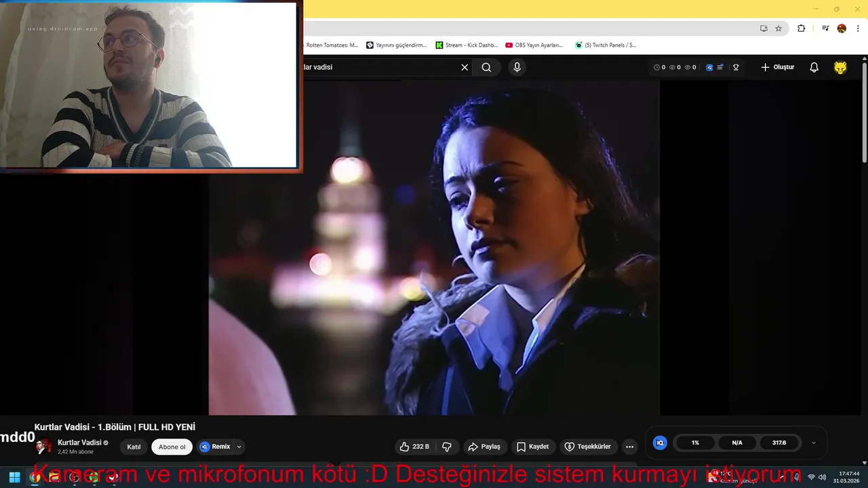Open more actions three-dot button
868x488 pixels.
pos(629,447)
